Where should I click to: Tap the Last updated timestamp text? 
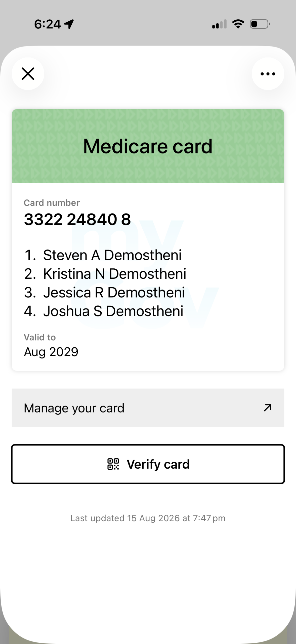click(x=148, y=518)
